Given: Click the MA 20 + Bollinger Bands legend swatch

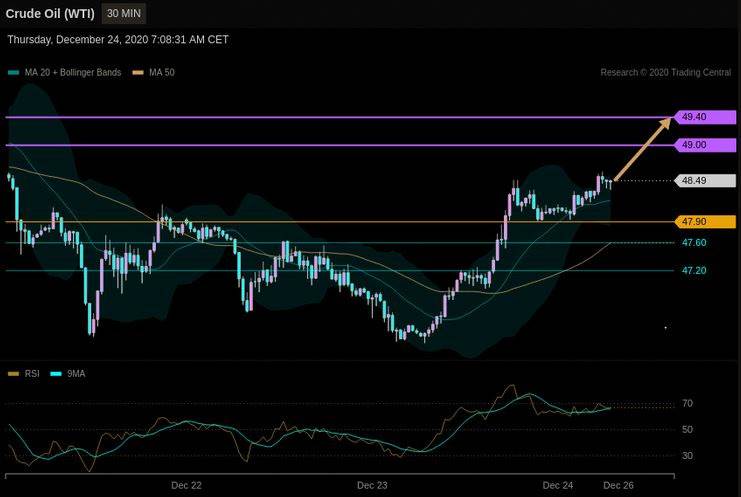Looking at the screenshot, I should click(14, 73).
